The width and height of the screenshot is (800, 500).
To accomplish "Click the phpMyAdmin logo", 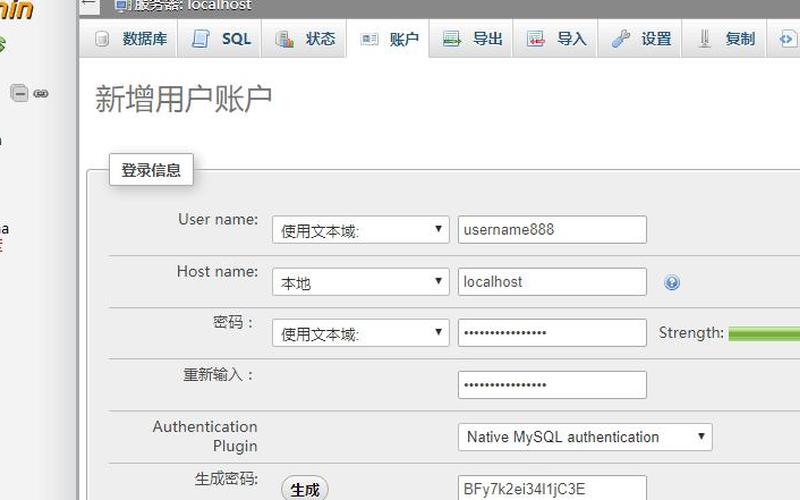I will point(16,10).
